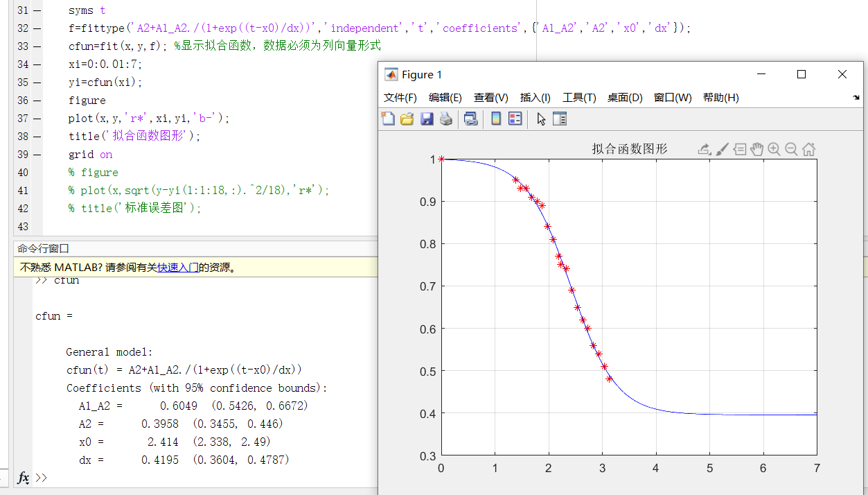The width and height of the screenshot is (868, 495).
Task: Open the 窗口(W) menu
Action: 673,98
